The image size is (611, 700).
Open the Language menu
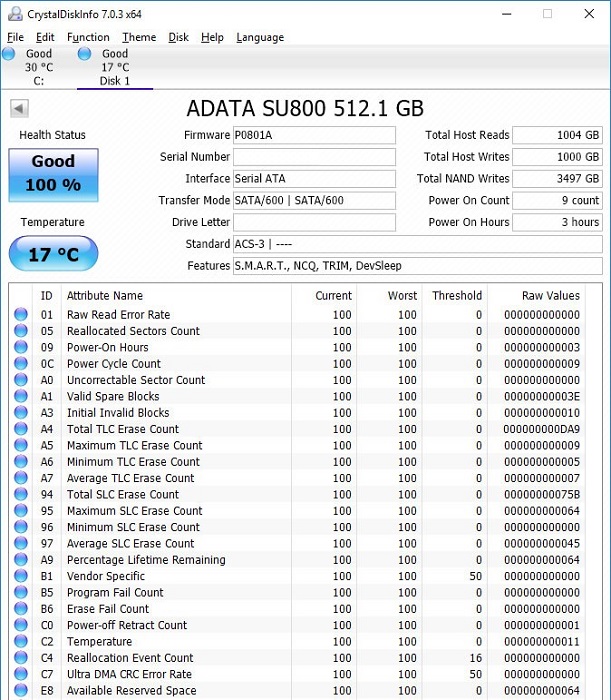260,37
